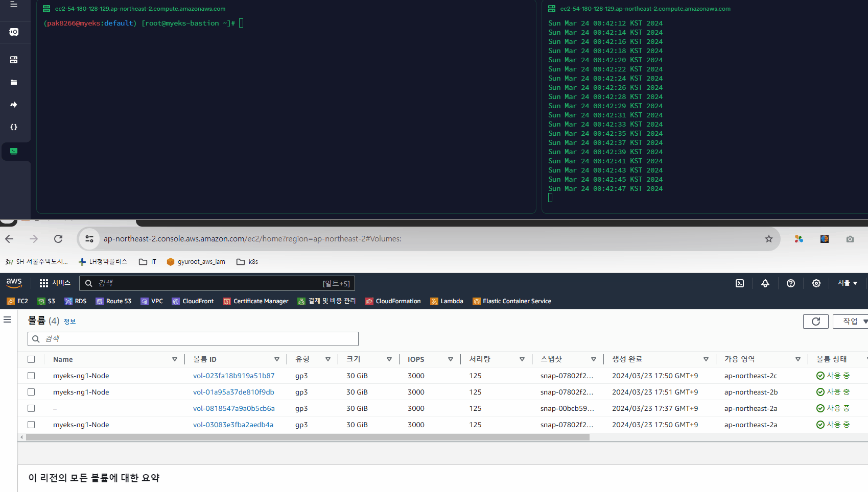Focus the volumes filter search field
868x492 pixels.
tap(193, 339)
